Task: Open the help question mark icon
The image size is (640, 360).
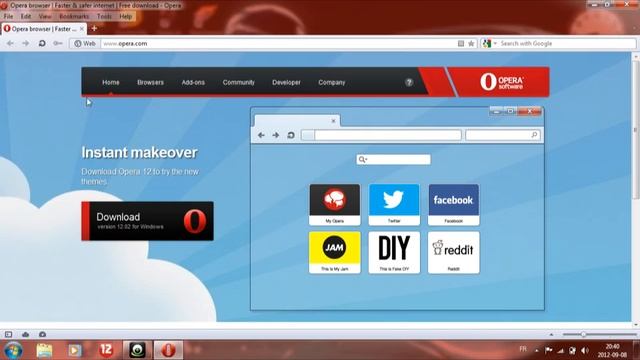Action: tap(409, 82)
